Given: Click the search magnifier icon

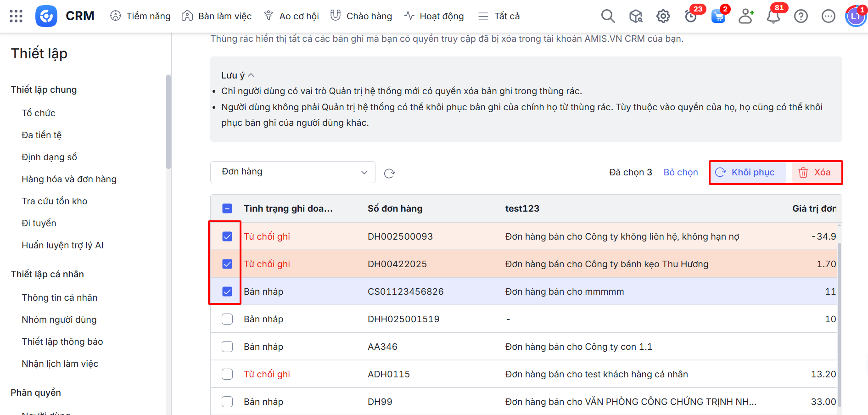Looking at the screenshot, I should (608, 16).
